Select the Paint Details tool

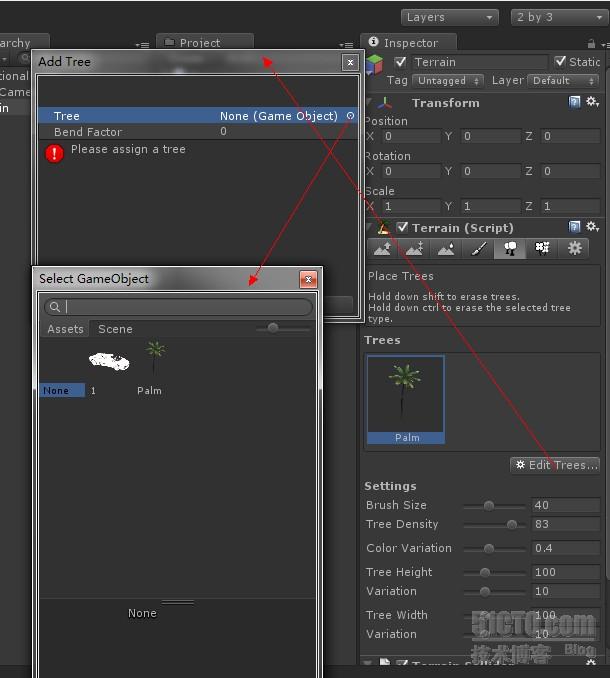542,248
